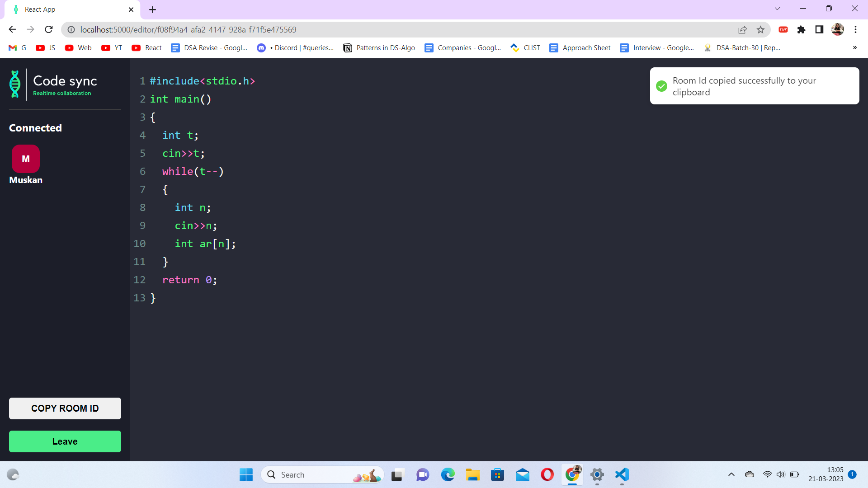The image size is (868, 488).
Task: Open the Chrome three-dot menu
Action: [855, 29]
